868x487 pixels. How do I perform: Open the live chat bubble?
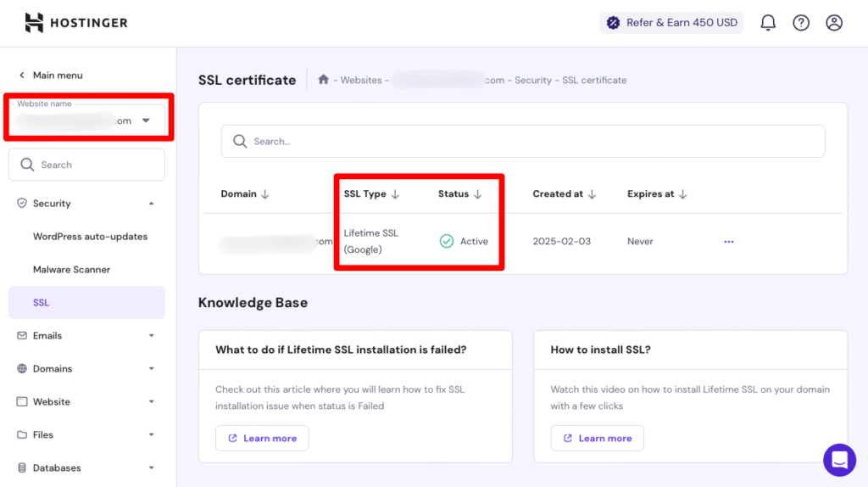click(x=839, y=460)
